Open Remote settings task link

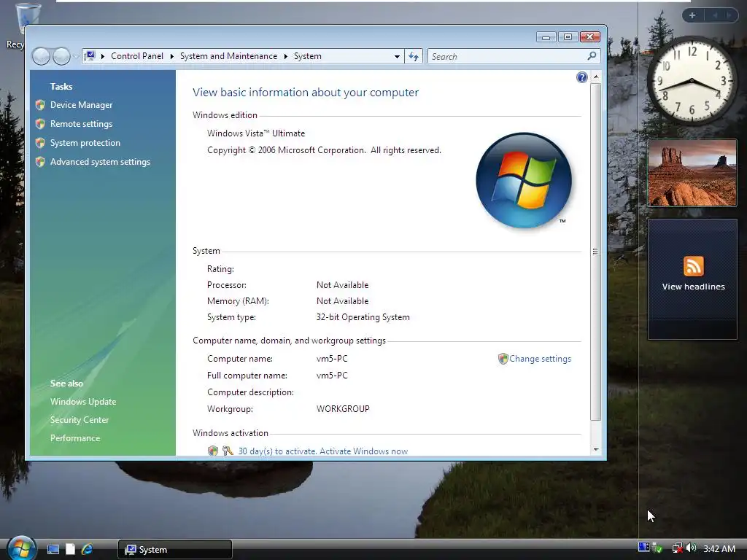[82, 124]
